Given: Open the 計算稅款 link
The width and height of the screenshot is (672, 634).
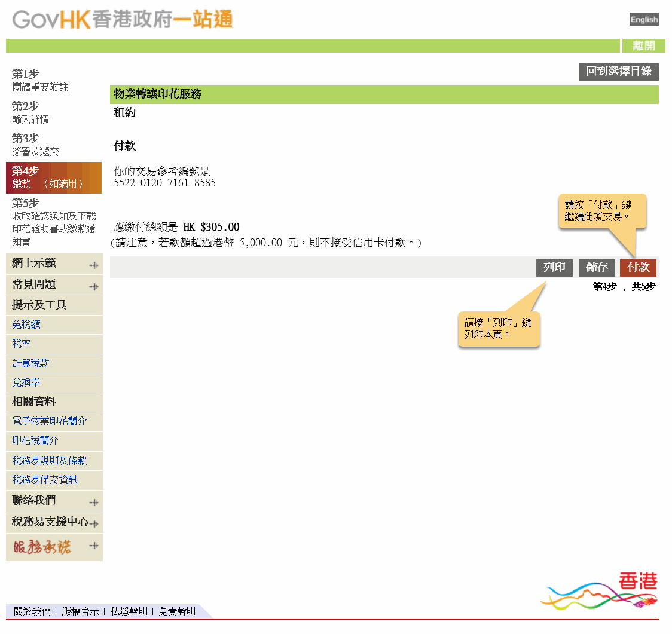Looking at the screenshot, I should pos(30,363).
